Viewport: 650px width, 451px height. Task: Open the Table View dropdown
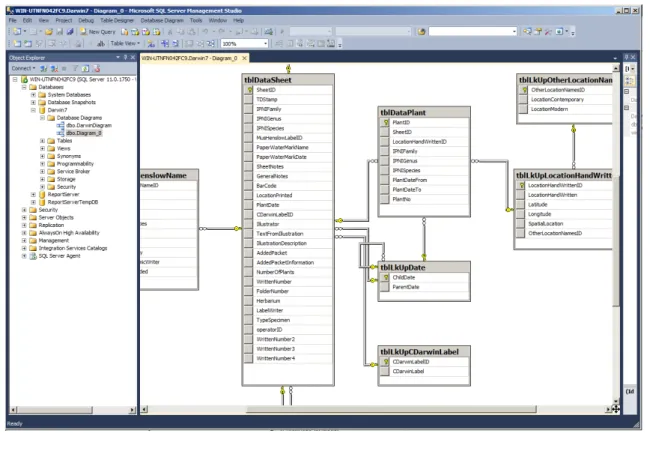(x=125, y=44)
